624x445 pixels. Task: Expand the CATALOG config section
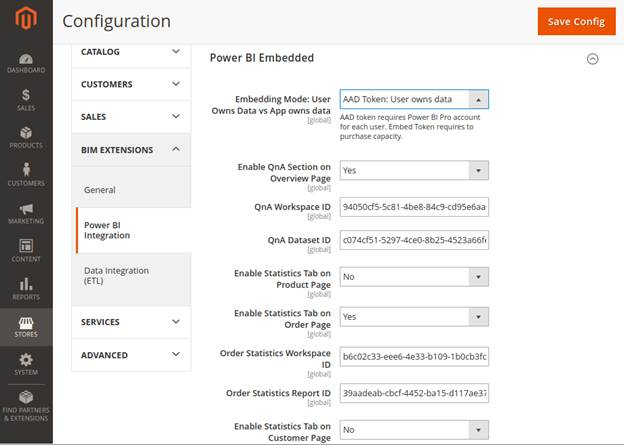(131, 52)
